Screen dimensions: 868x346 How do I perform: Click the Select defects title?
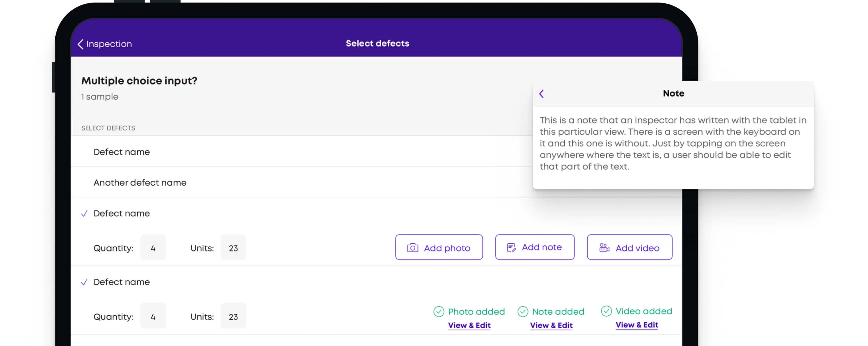[x=377, y=43]
